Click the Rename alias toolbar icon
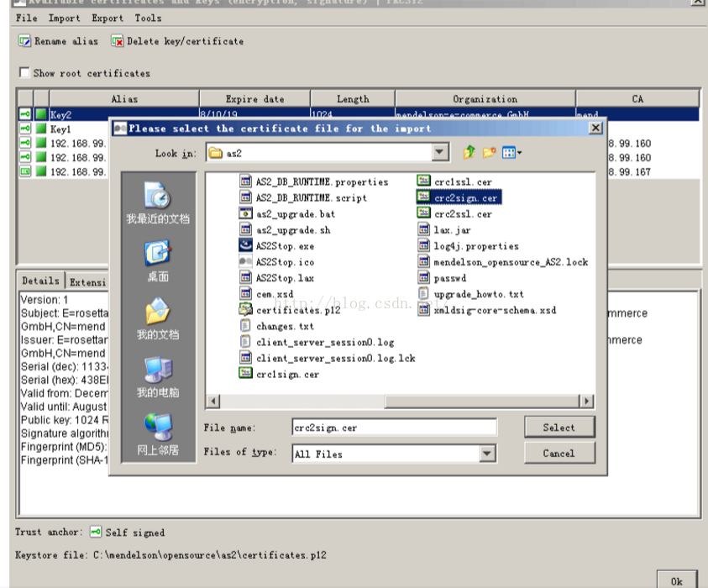The width and height of the screenshot is (708, 588). tap(24, 41)
